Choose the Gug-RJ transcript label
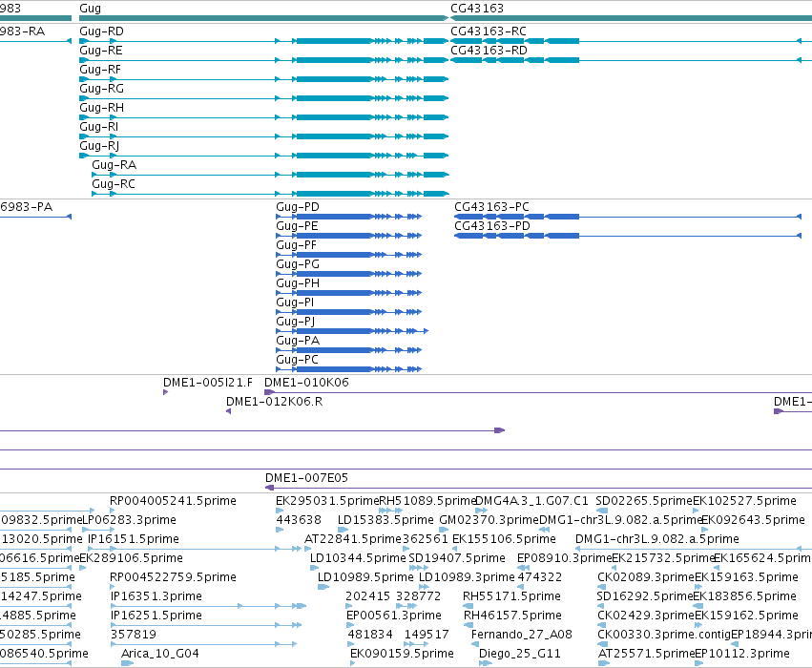 point(99,146)
